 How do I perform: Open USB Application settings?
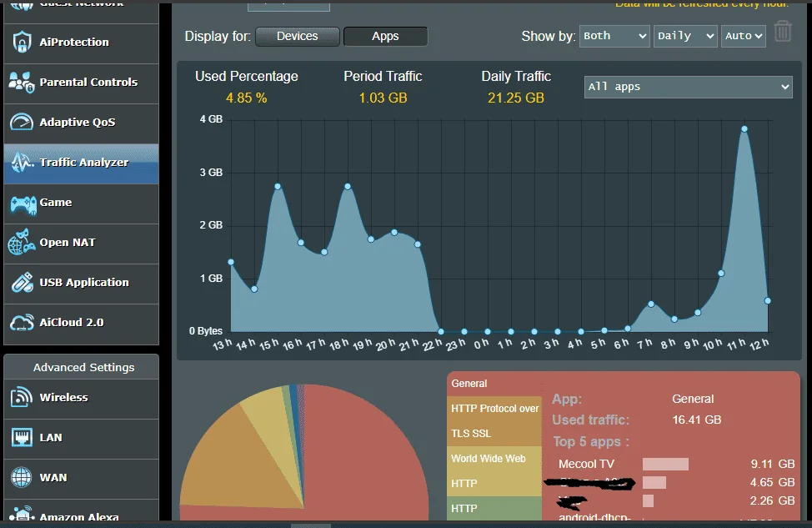click(82, 283)
